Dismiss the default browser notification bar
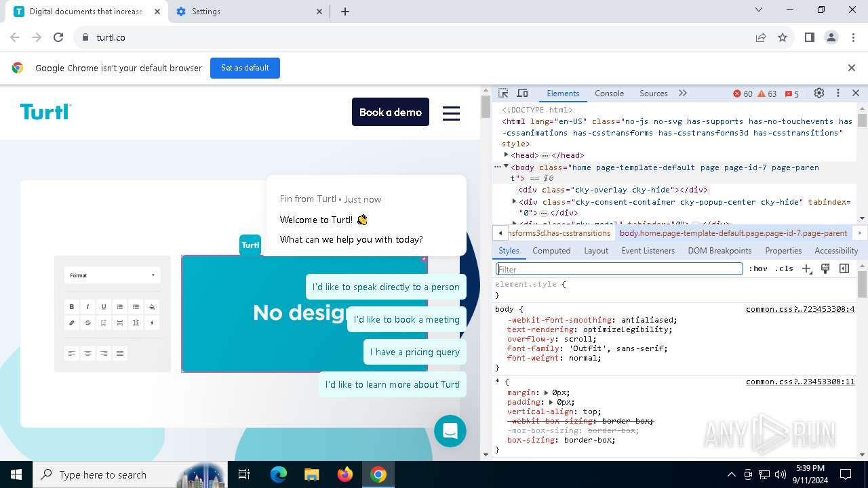Viewport: 868px width, 488px height. tap(852, 68)
